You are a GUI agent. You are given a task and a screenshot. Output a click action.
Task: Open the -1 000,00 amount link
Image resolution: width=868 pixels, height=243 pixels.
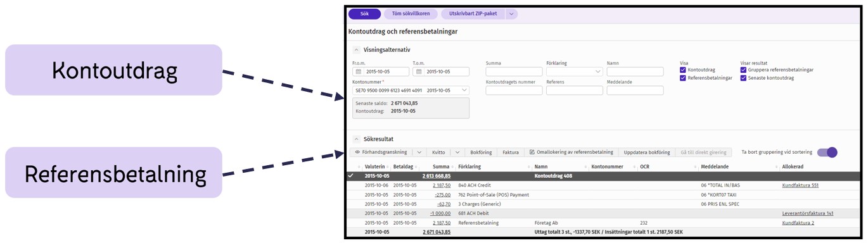pyautogui.click(x=440, y=214)
